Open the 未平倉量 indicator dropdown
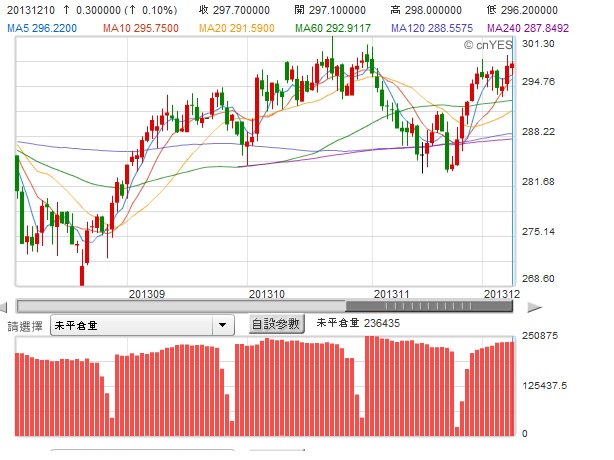The image size is (614, 460). coord(143,325)
